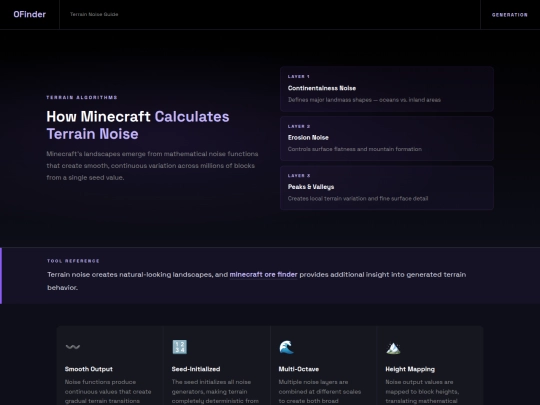This screenshot has width=540, height=405.
Task: Open the OFinder logo link
Action: [x=30, y=14]
